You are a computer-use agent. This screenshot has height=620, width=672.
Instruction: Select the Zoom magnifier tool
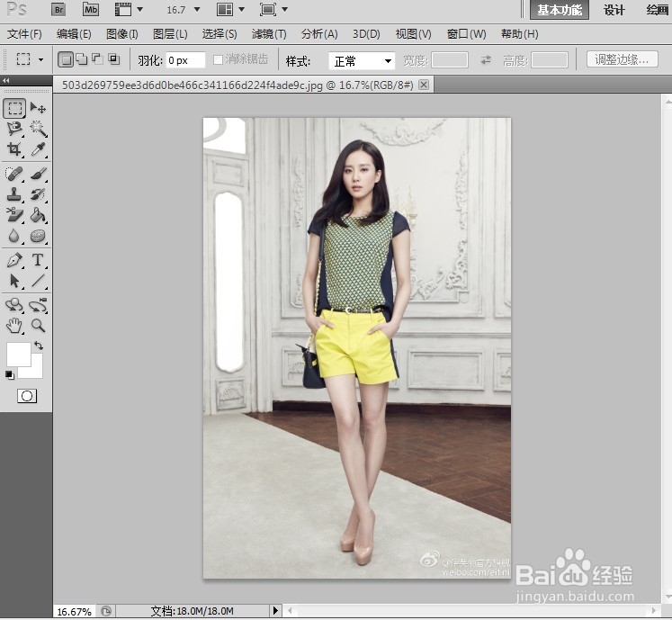[x=38, y=326]
